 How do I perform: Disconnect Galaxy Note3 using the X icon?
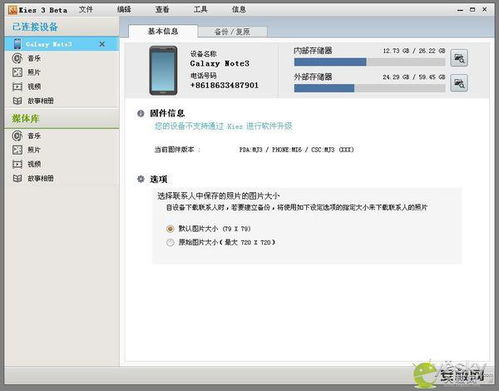click(x=102, y=44)
